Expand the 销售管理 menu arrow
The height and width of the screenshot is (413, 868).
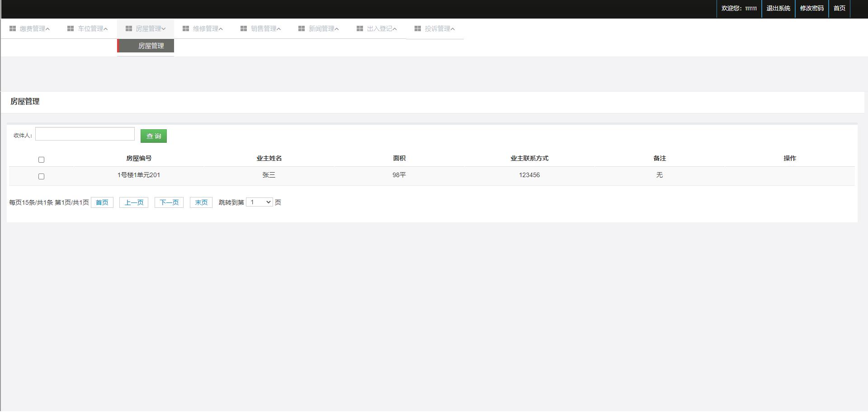point(278,29)
